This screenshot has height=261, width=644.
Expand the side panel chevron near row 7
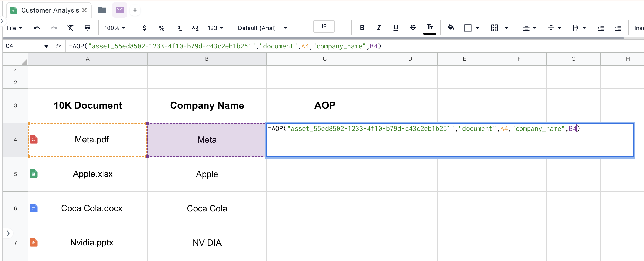8,233
